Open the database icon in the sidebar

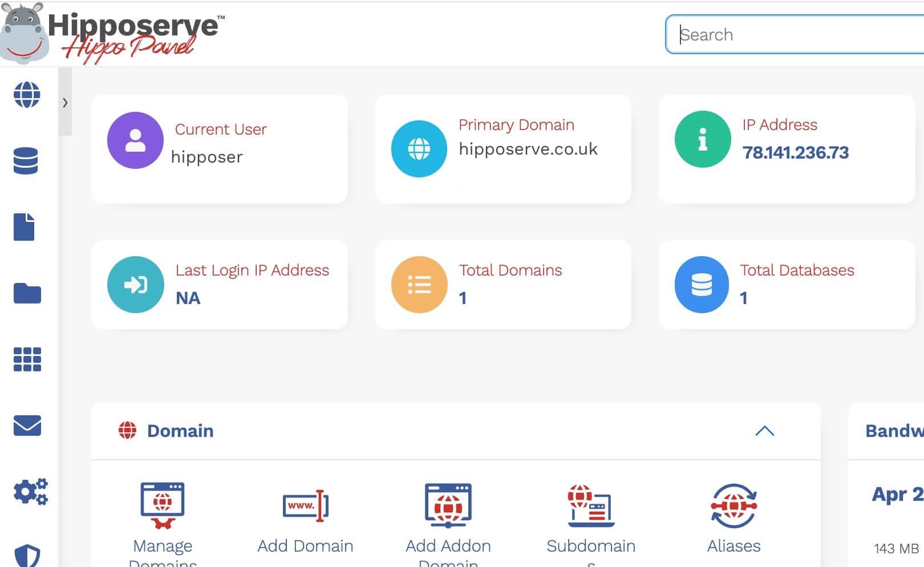click(x=26, y=161)
